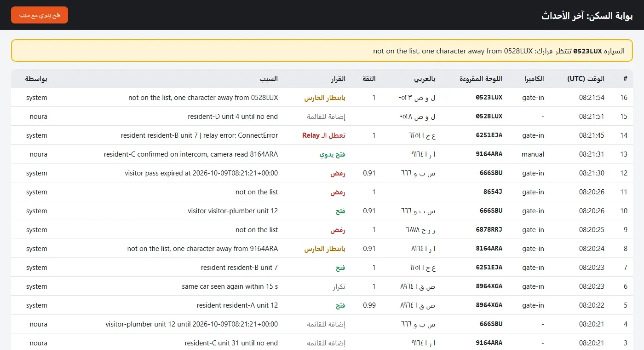
Task: Click the "تعطل الـ Relay" decision in row 14
Action: [x=324, y=135]
